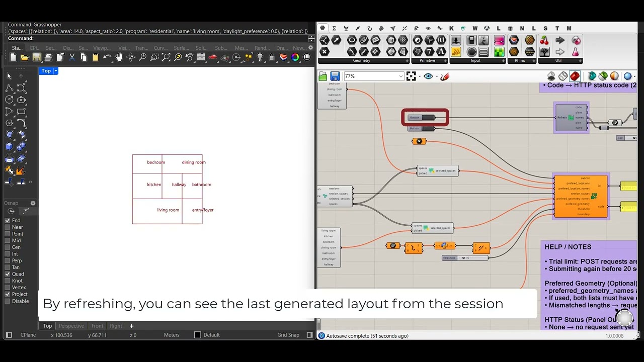Image resolution: width=644 pixels, height=362 pixels.
Task: Switch to the Perspective viewport tab
Action: [71, 326]
